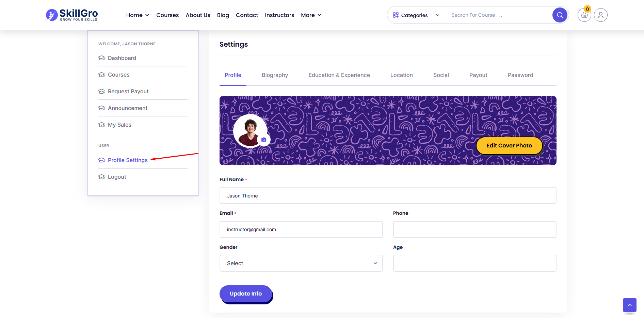Click the Logout sidebar icon
The image size is (644, 318).
click(101, 177)
